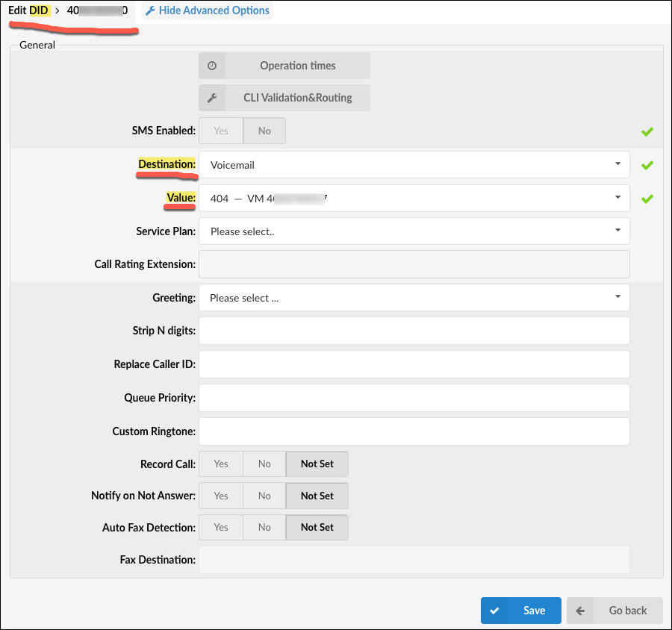This screenshot has width=672, height=630.
Task: Expand the Service Plan dropdown
Action: (414, 231)
